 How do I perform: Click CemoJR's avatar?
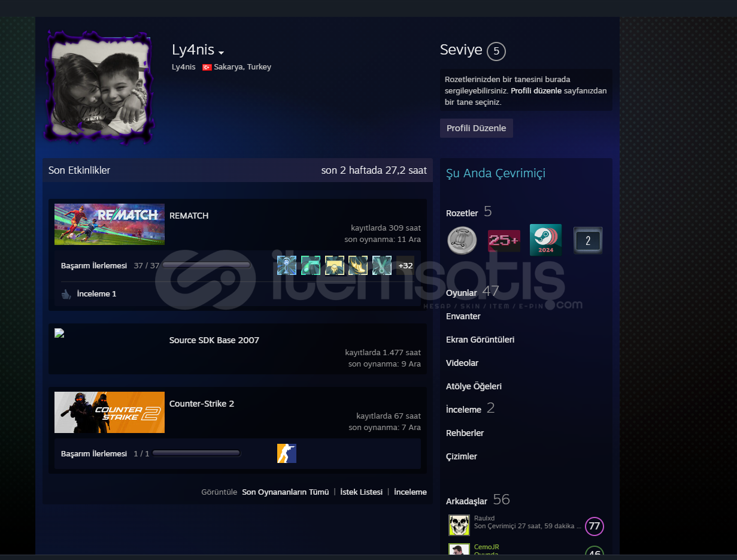tap(459, 550)
